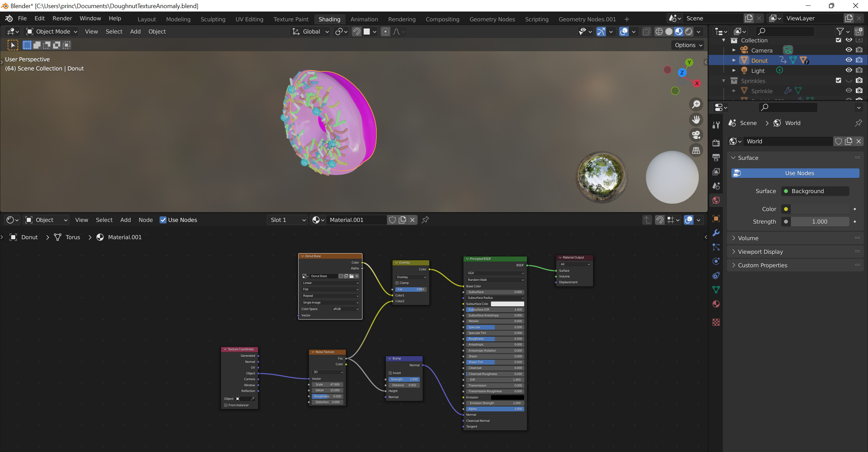
Task: Hide the Donut object in viewport
Action: [x=849, y=60]
